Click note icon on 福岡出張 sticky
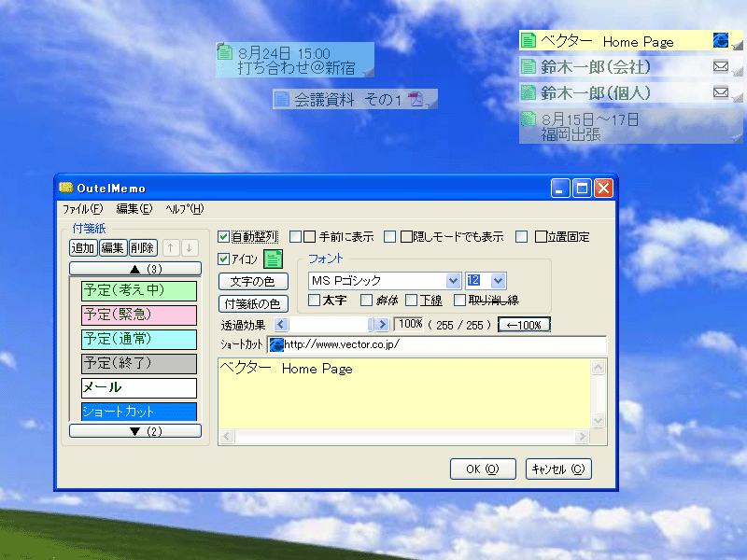The height and width of the screenshot is (560, 747). coord(528,119)
